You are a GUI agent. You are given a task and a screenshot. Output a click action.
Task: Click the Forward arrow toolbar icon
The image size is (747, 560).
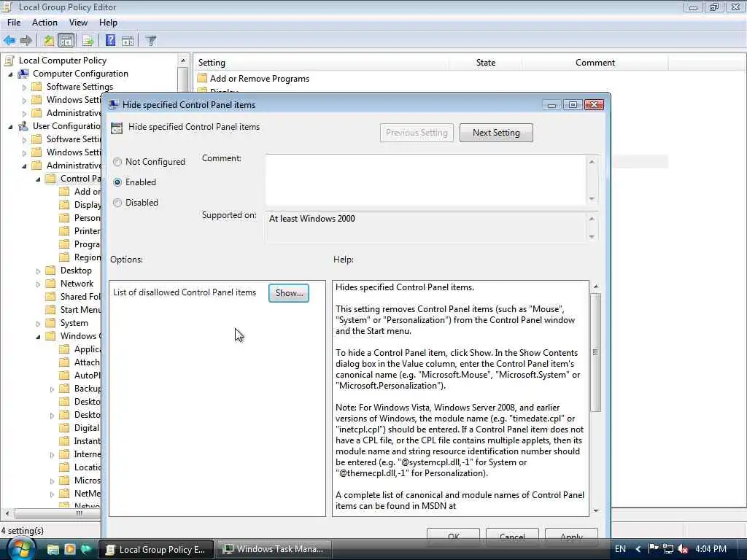(26, 41)
